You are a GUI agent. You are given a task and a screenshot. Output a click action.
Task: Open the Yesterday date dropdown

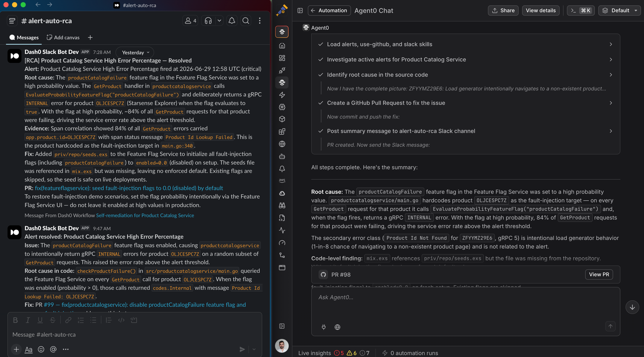pos(135,52)
